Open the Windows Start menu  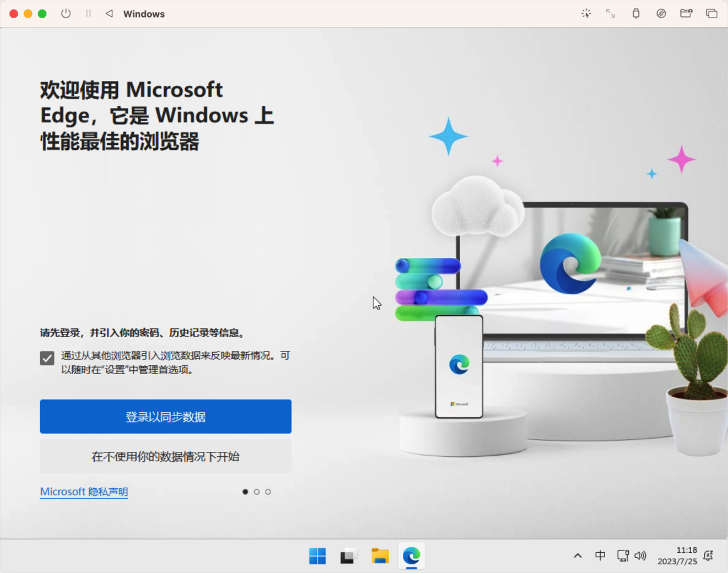[318, 556]
